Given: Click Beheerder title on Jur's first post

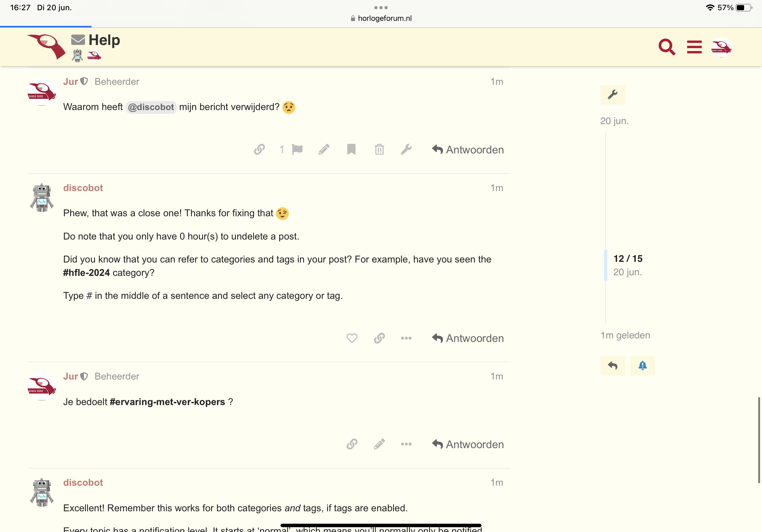Looking at the screenshot, I should 117,82.
